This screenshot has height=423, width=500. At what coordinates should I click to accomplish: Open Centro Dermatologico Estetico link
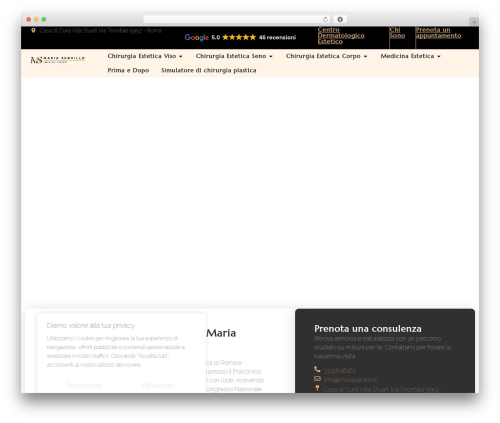[x=341, y=36]
